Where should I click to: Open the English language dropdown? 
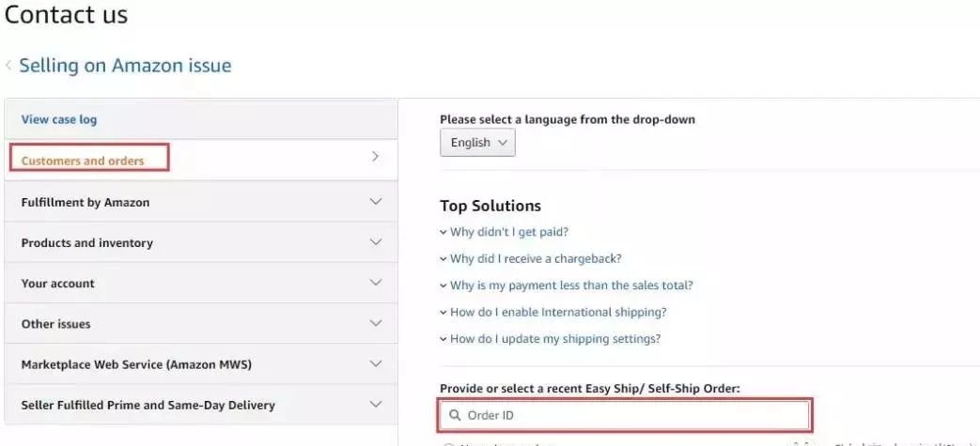click(477, 143)
